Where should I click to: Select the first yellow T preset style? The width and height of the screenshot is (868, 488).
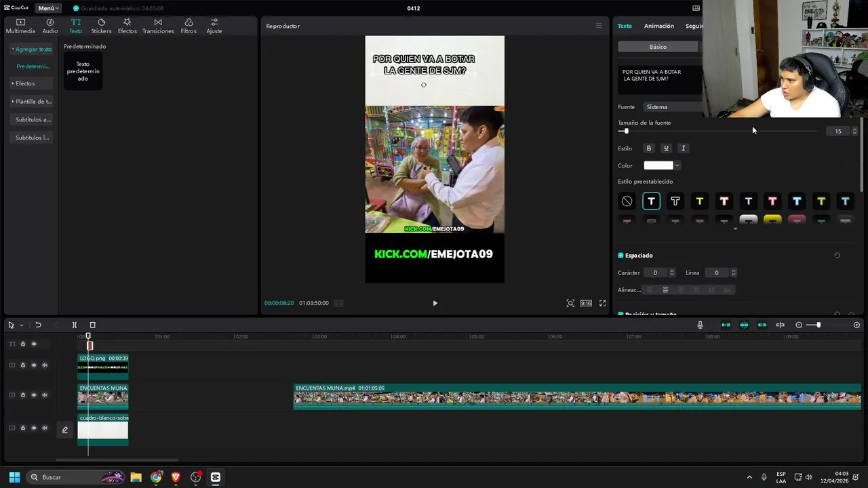(699, 201)
